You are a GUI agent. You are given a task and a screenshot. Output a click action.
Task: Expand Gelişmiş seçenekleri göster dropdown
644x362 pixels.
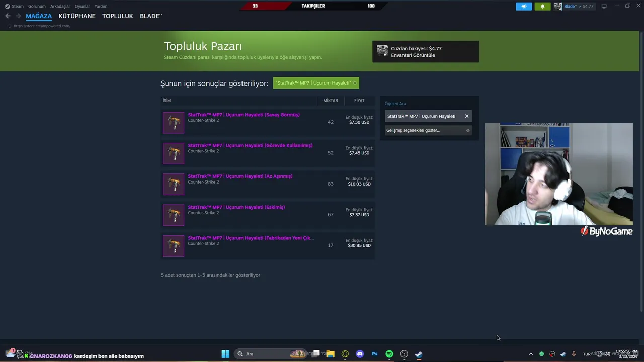coord(428,130)
